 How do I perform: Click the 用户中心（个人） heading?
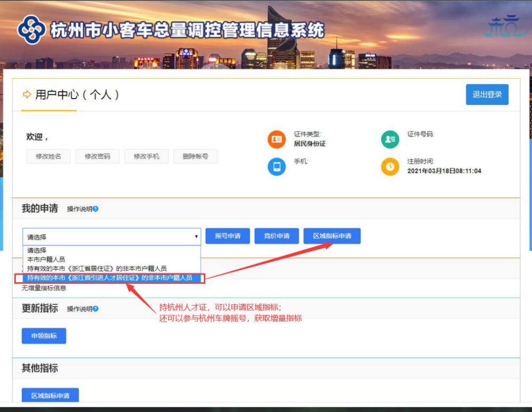(77, 95)
